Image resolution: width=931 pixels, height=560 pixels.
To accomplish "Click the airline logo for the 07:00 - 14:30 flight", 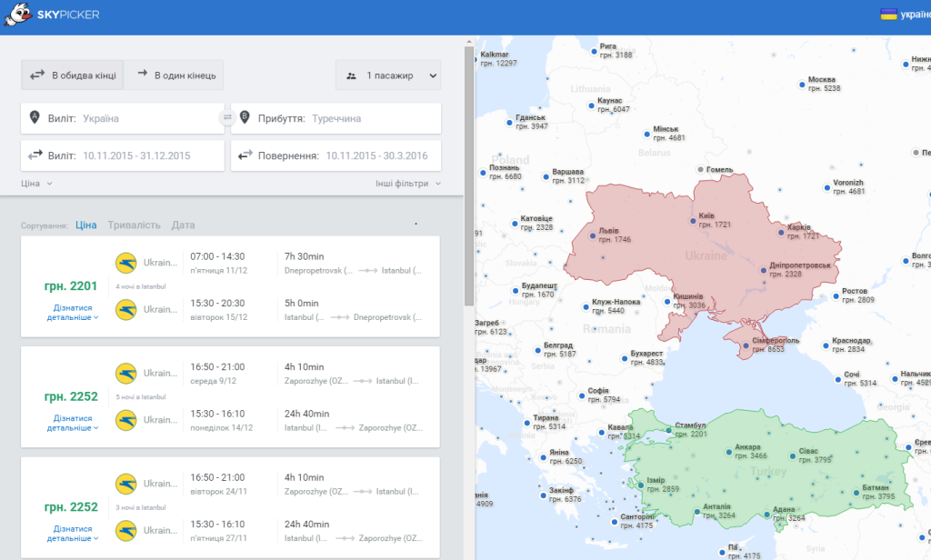I will pos(125,263).
